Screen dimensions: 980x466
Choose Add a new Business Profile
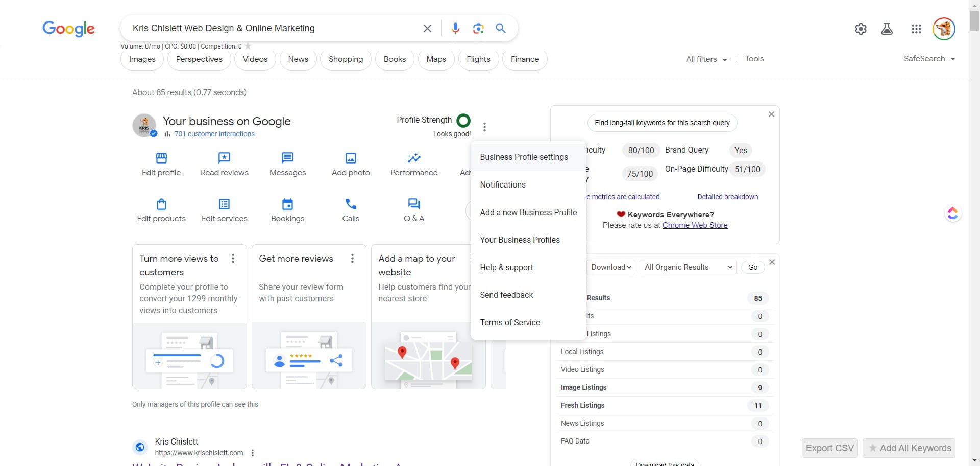pos(528,212)
